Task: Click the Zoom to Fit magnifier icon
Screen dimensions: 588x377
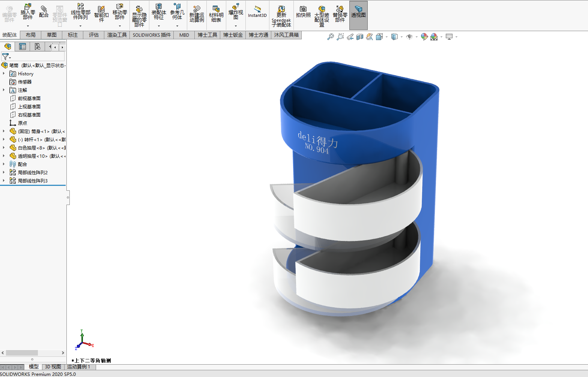Action: tap(331, 37)
